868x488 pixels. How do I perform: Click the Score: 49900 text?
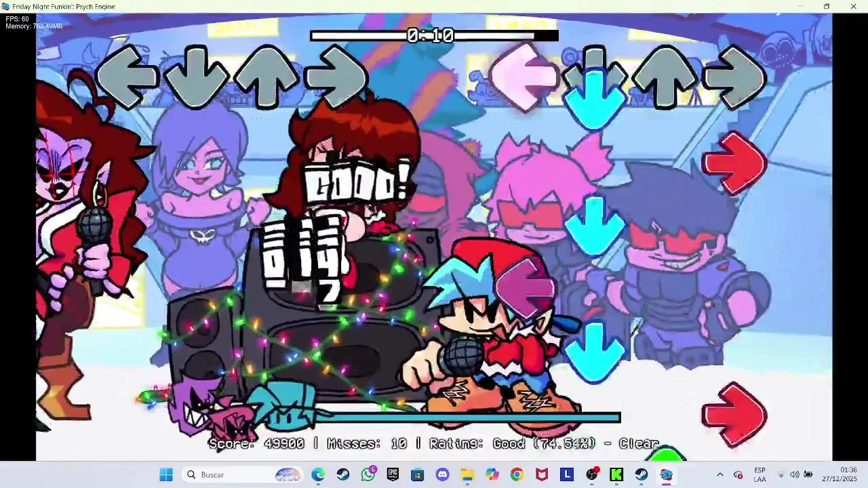click(x=256, y=443)
